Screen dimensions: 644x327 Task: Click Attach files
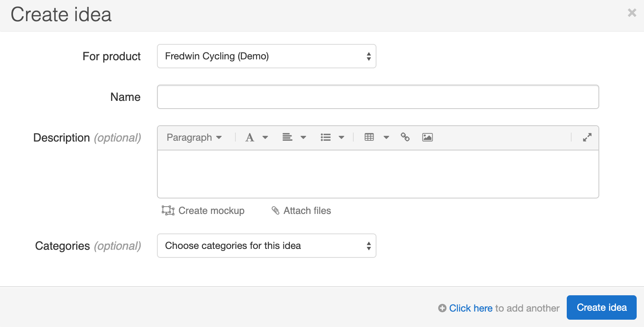coord(301,211)
